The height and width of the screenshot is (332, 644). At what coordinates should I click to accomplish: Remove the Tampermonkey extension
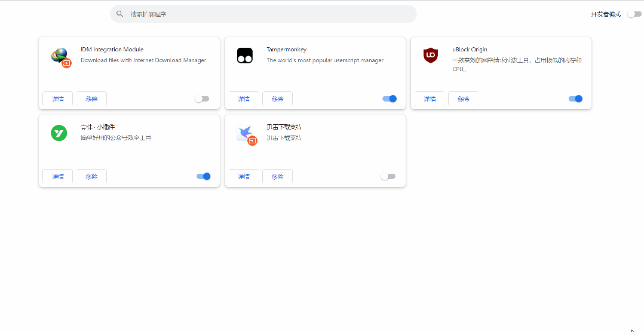[277, 99]
